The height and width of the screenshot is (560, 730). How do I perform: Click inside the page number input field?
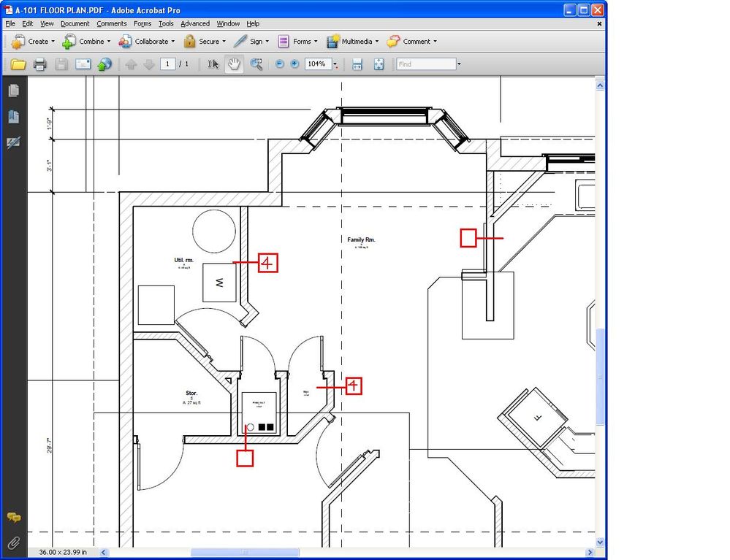point(167,64)
